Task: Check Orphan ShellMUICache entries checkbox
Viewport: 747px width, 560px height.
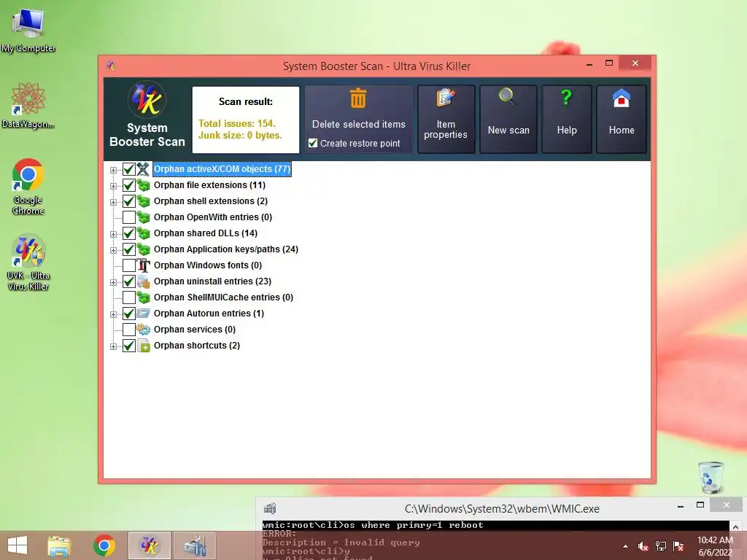Action: pyautogui.click(x=128, y=297)
